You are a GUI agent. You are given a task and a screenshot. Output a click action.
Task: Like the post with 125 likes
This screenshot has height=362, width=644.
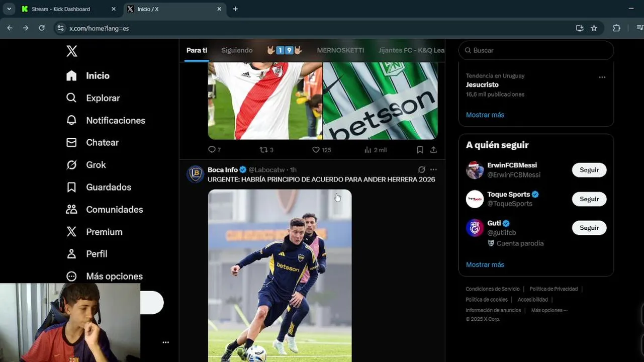coord(321,150)
